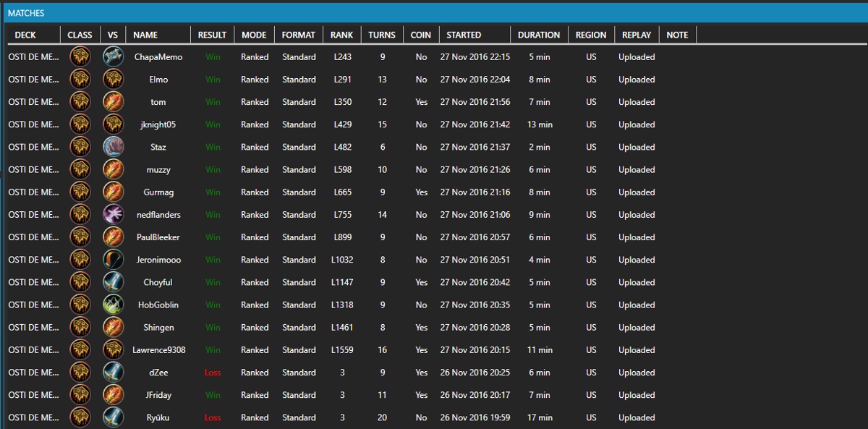The height and width of the screenshot is (429, 868).
Task: Click opponent class icon in Gurmag row
Action: coord(114,192)
